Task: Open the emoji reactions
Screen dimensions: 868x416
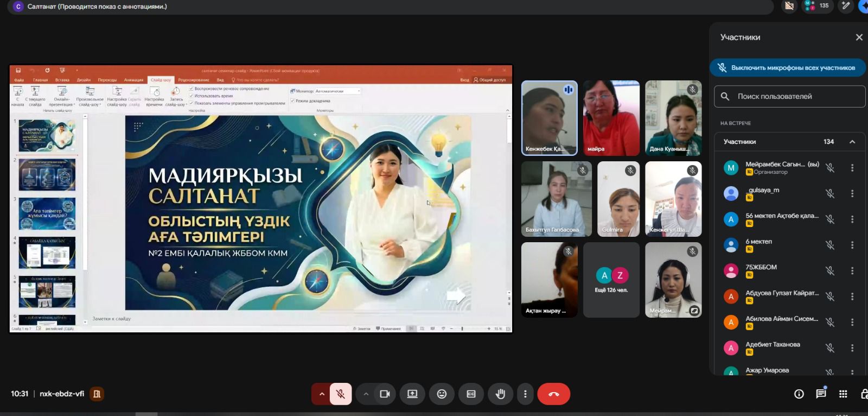Action: [442, 394]
